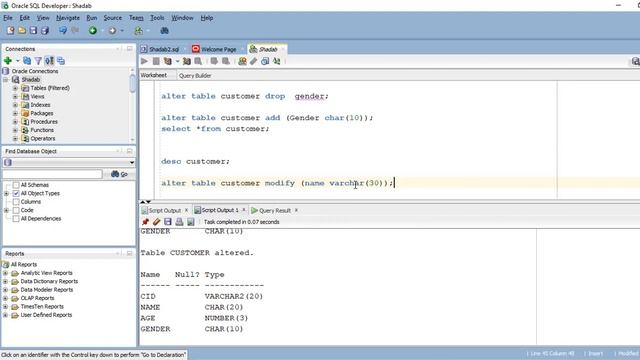Click the Unshared SQL Worksheet icon
This screenshot has height=360, width=640.
242,61
